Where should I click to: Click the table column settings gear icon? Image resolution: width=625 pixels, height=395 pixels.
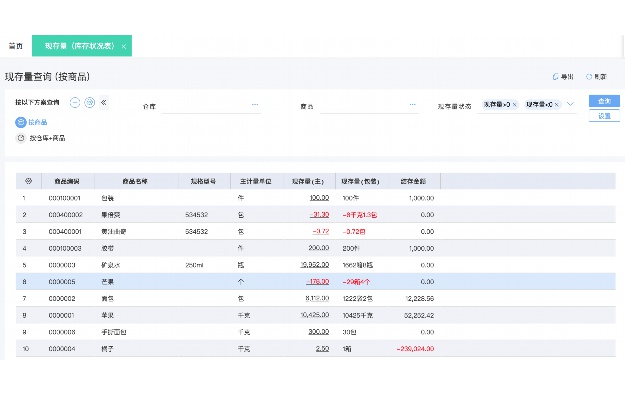coord(28,181)
